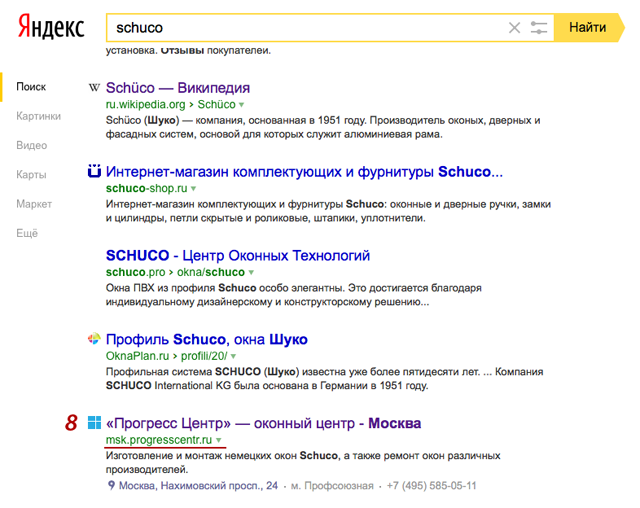
Task: Click the м. Профсоюзная metro label
Action: [x=332, y=486]
